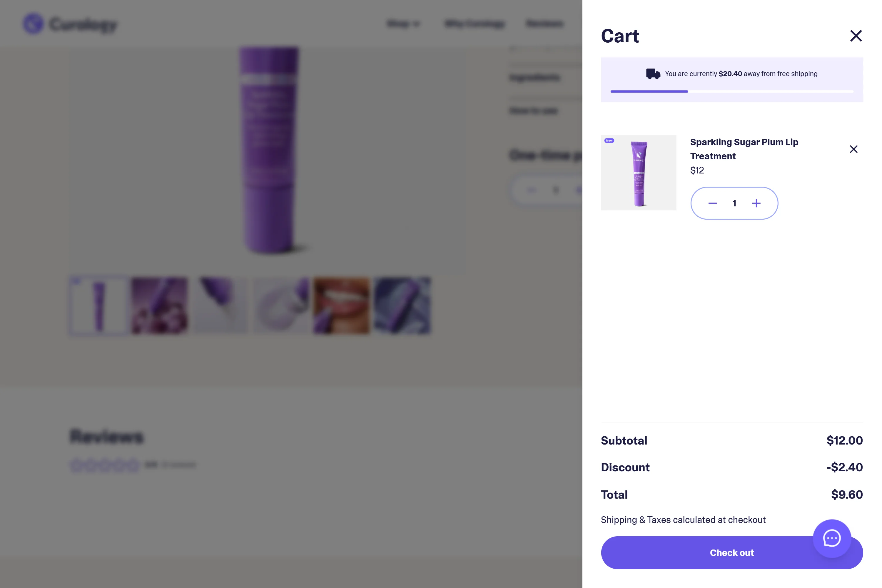Expand the How to use section
882x588 pixels.
coord(533,111)
